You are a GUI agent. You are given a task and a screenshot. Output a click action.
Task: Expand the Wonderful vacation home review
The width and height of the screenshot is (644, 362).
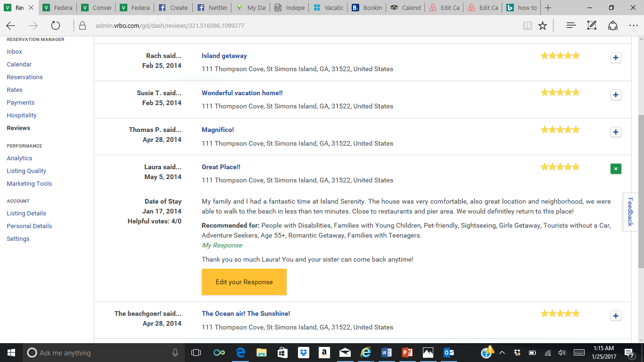pyautogui.click(x=615, y=95)
